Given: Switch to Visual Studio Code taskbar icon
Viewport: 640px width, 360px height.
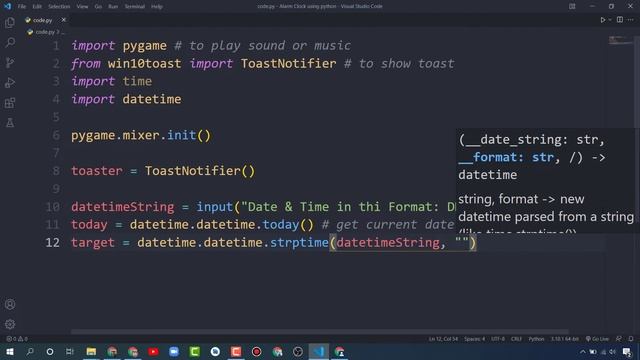Looking at the screenshot, I should tap(318, 351).
